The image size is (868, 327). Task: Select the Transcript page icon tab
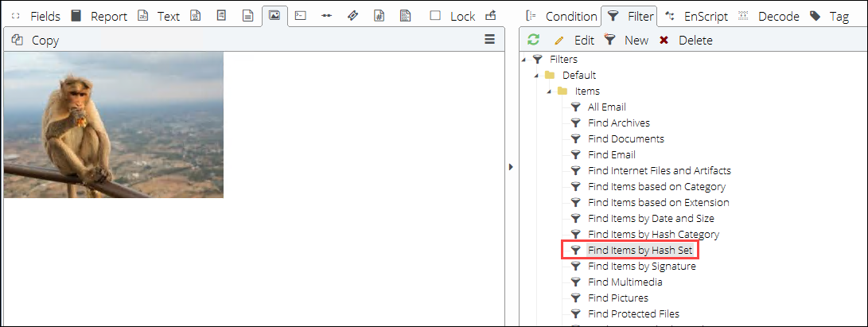coord(248,16)
